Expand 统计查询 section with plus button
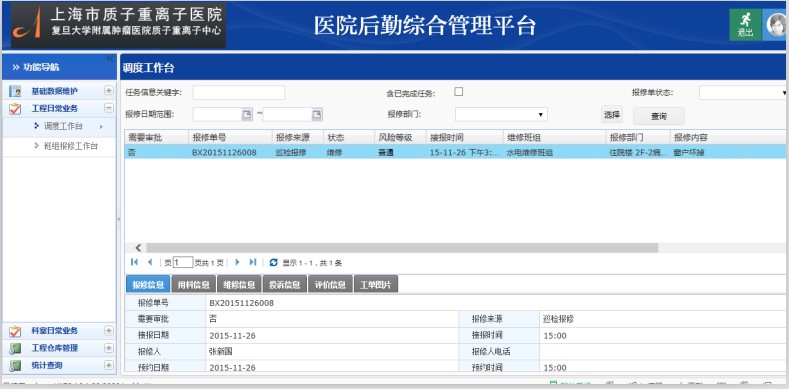 click(109, 365)
